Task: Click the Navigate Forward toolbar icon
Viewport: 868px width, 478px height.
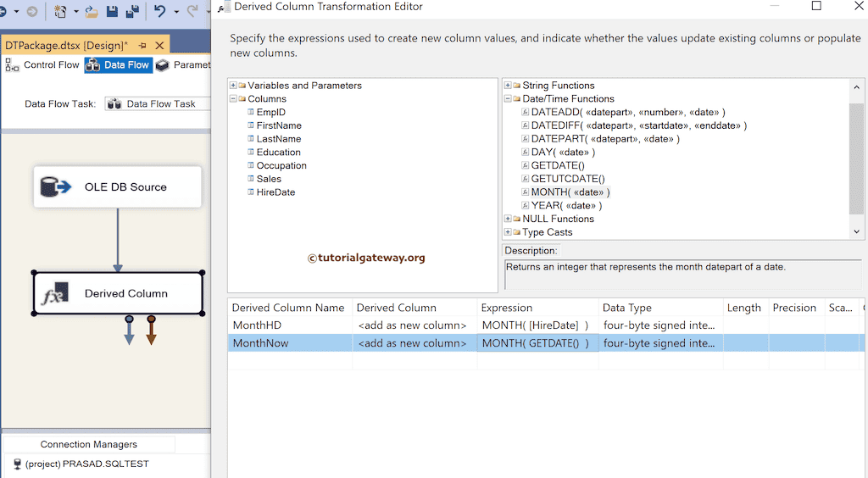Action: tap(32, 11)
